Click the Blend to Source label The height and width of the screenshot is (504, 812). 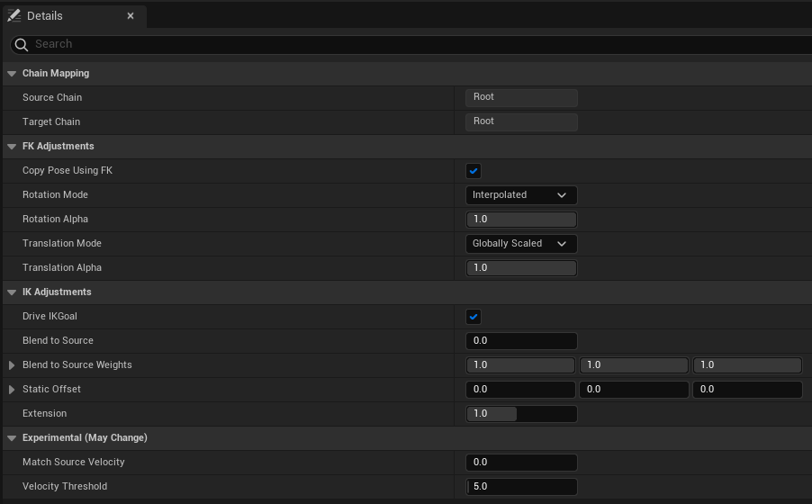[58, 341]
